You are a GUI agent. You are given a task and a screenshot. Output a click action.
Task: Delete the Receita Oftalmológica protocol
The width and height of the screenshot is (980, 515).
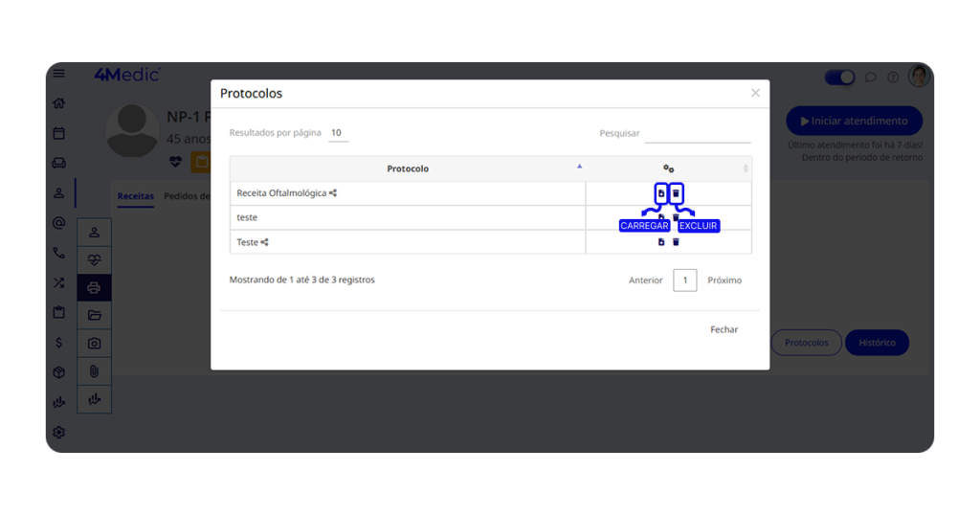[676, 193]
